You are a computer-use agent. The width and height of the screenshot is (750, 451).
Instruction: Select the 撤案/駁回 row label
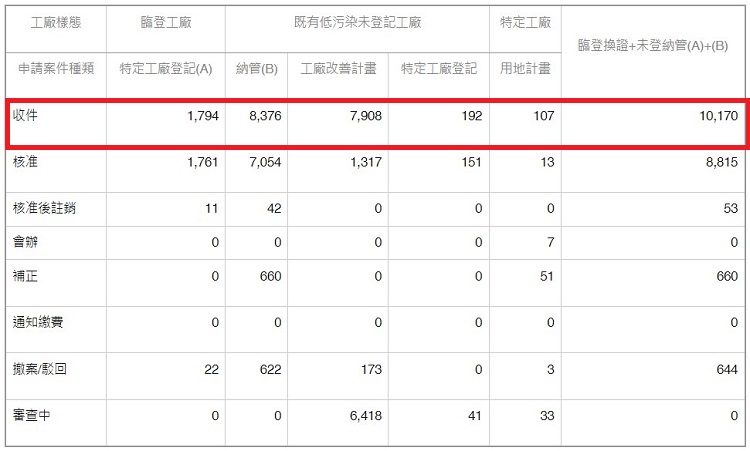click(40, 369)
